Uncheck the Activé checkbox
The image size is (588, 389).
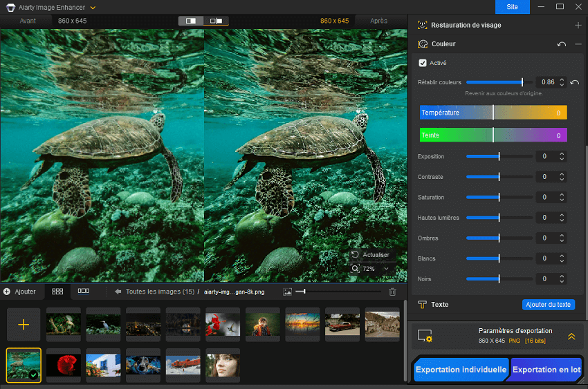click(x=423, y=63)
